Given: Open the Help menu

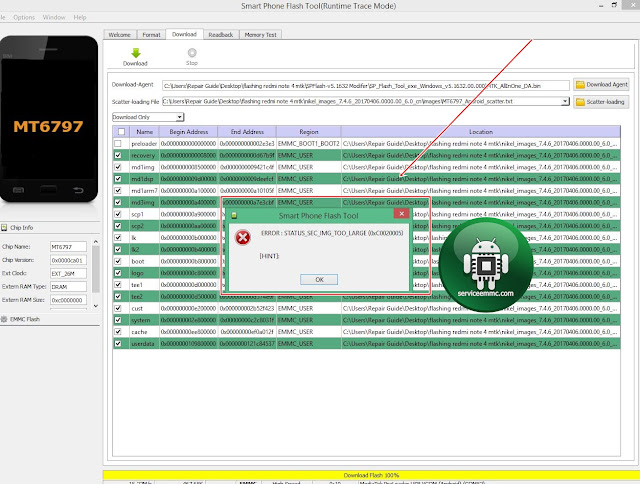Looking at the screenshot, I should coord(80,17).
